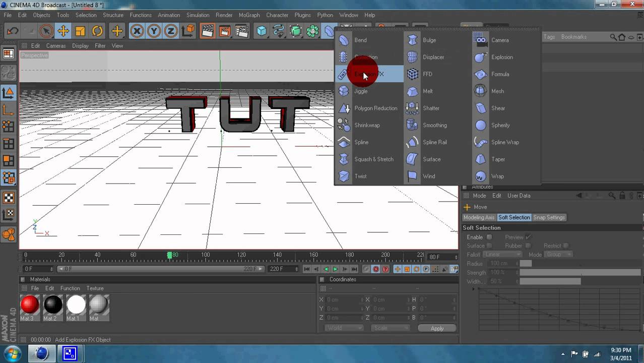Add the Explosion FX object

tap(369, 74)
